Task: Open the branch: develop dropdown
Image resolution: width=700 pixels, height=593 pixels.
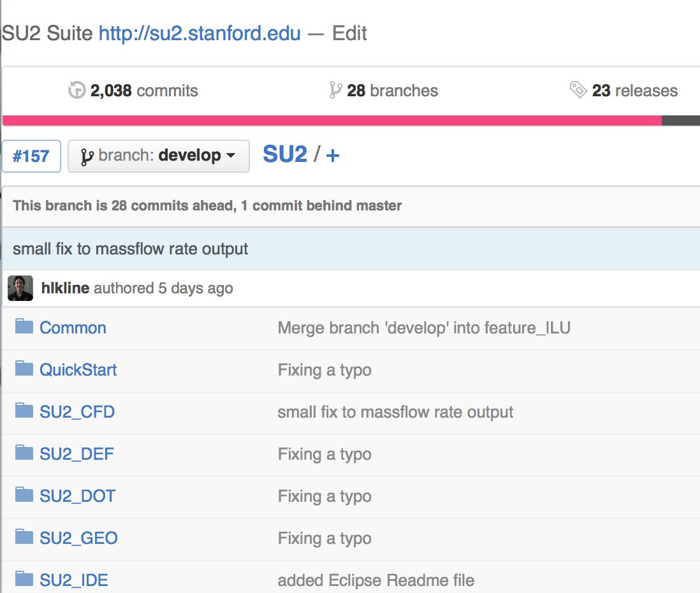Action: 159,156
